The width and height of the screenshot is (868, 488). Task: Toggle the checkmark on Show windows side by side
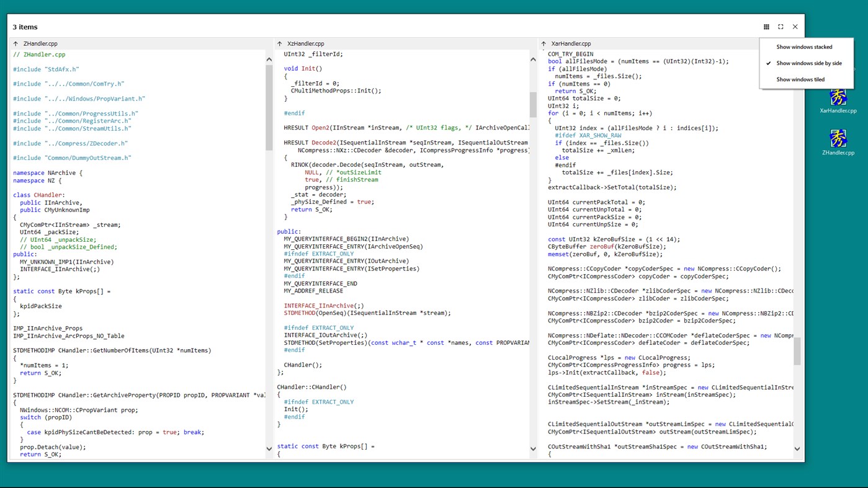(x=769, y=63)
